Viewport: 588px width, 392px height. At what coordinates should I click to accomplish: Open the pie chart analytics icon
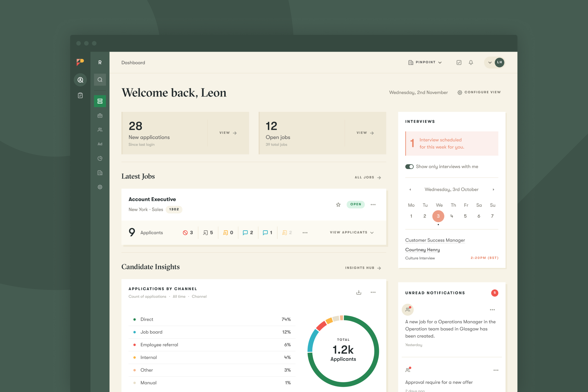pyautogui.click(x=100, y=158)
